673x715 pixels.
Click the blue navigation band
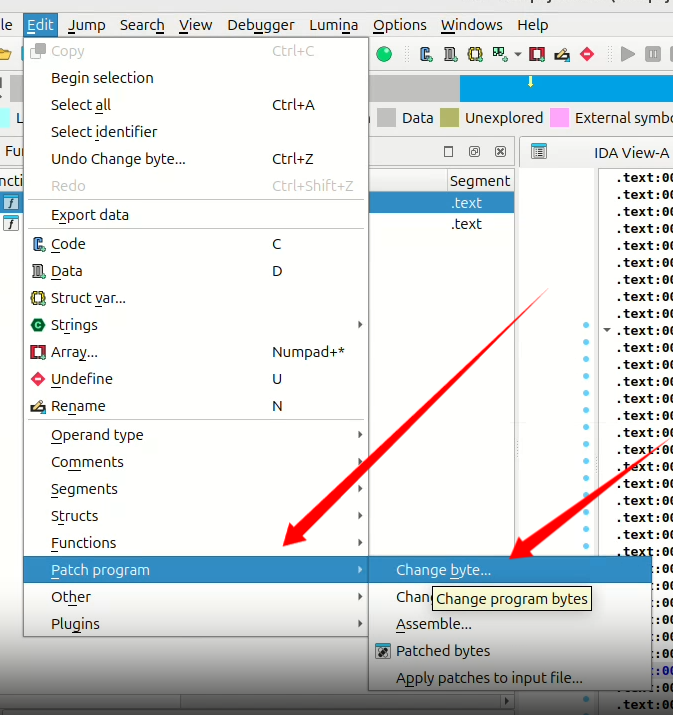point(566,88)
